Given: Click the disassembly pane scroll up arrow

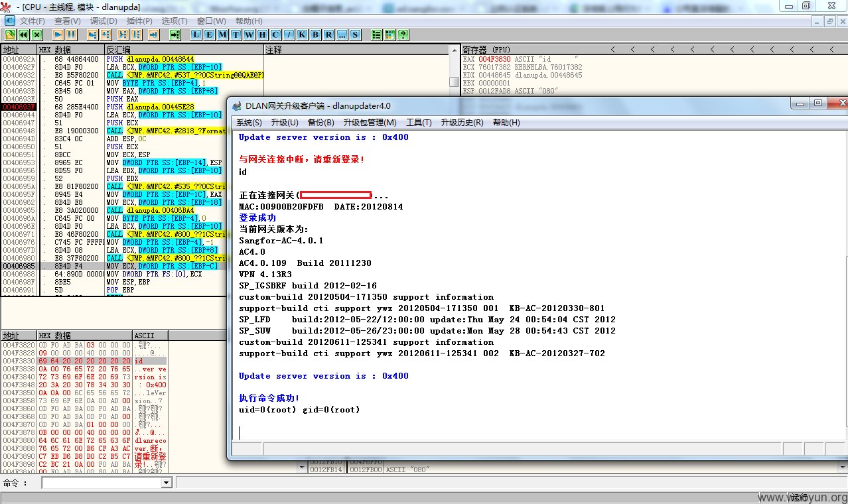Looking at the screenshot, I should (455, 50).
